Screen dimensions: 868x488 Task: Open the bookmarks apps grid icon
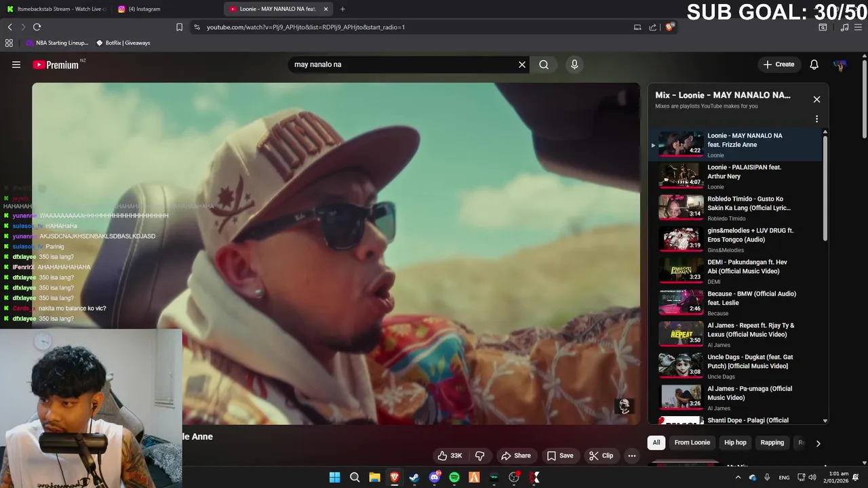pyautogui.click(x=9, y=43)
